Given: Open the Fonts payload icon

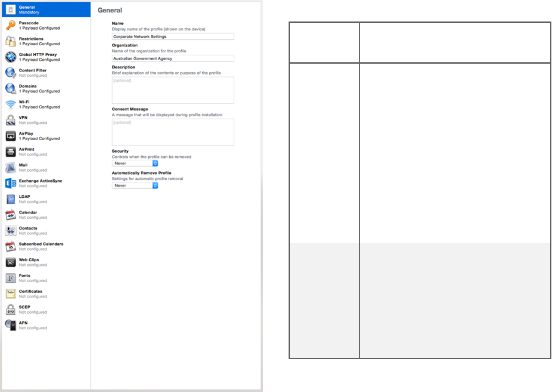Looking at the screenshot, I should 11,278.
